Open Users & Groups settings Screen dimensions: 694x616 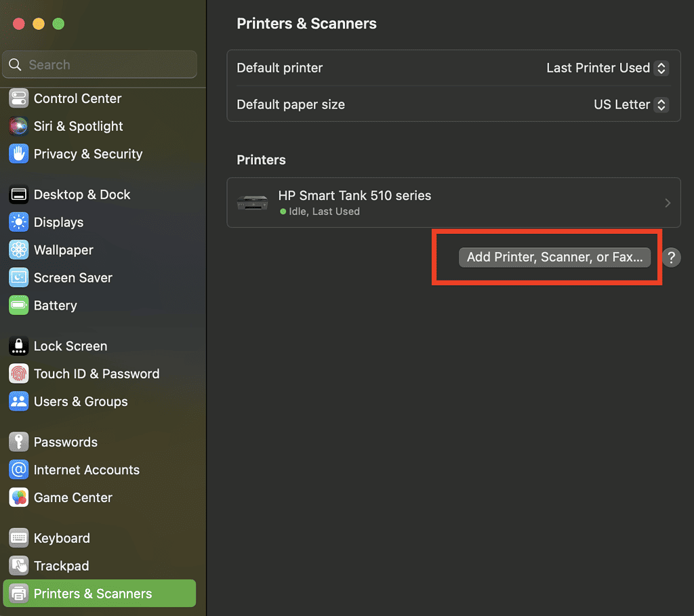(x=80, y=402)
